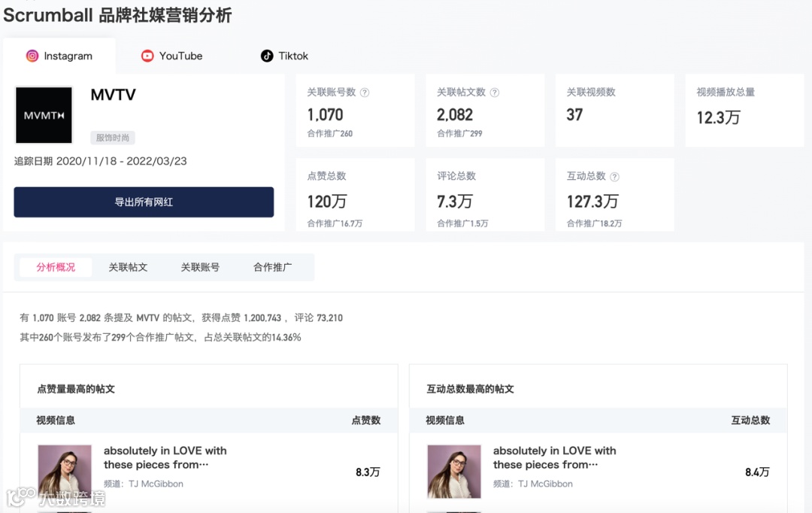
Task: Click the 关联帖文数 value 2,082
Action: pyautogui.click(x=455, y=114)
